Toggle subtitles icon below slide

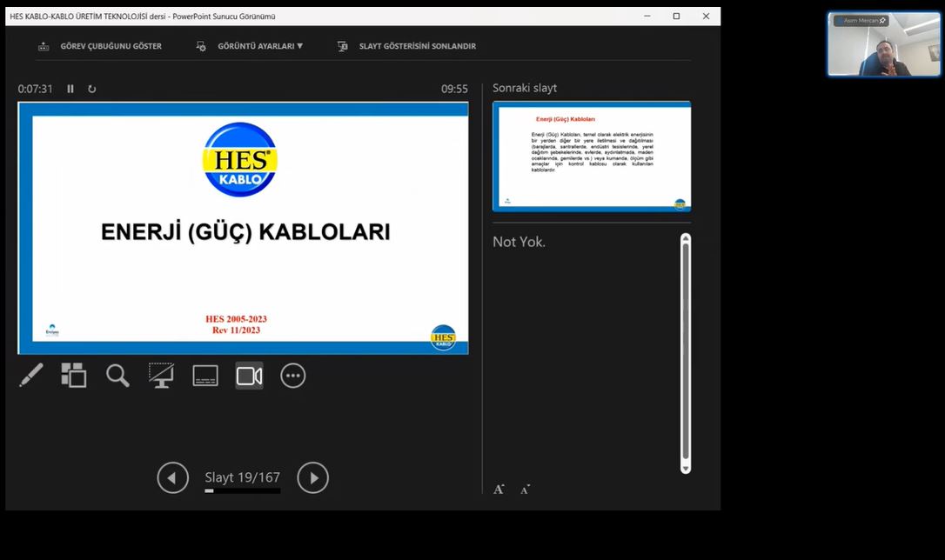click(204, 376)
